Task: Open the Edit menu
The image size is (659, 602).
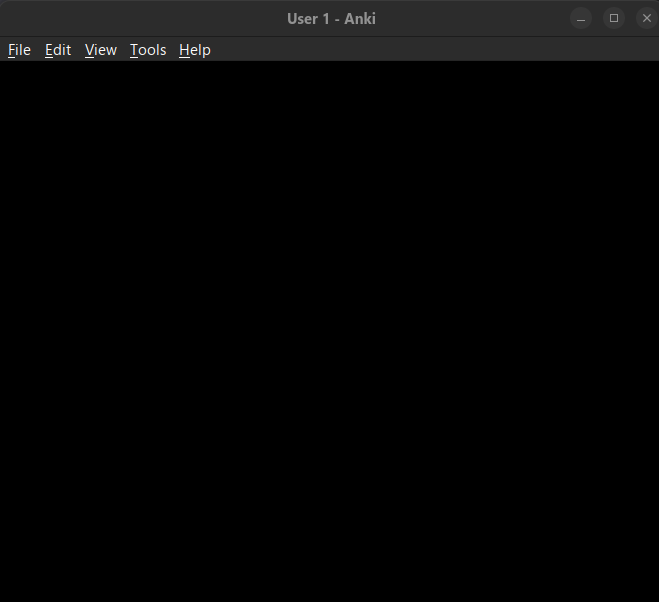Action: [58, 50]
